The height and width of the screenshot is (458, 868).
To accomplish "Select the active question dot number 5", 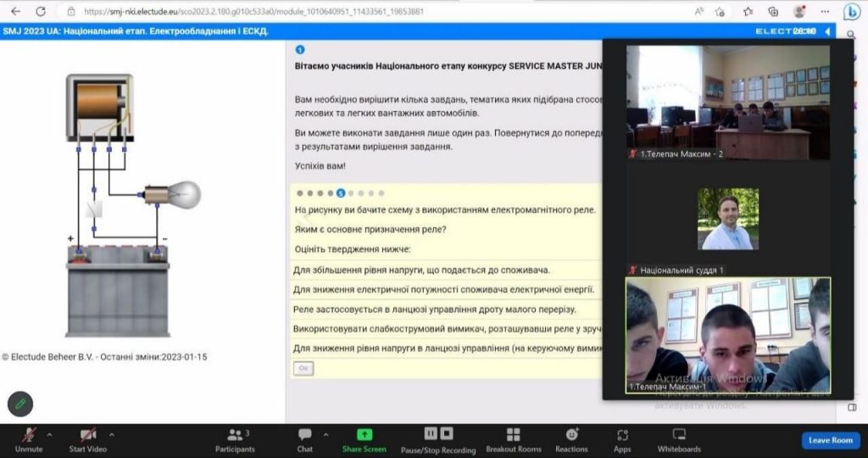I will point(341,193).
